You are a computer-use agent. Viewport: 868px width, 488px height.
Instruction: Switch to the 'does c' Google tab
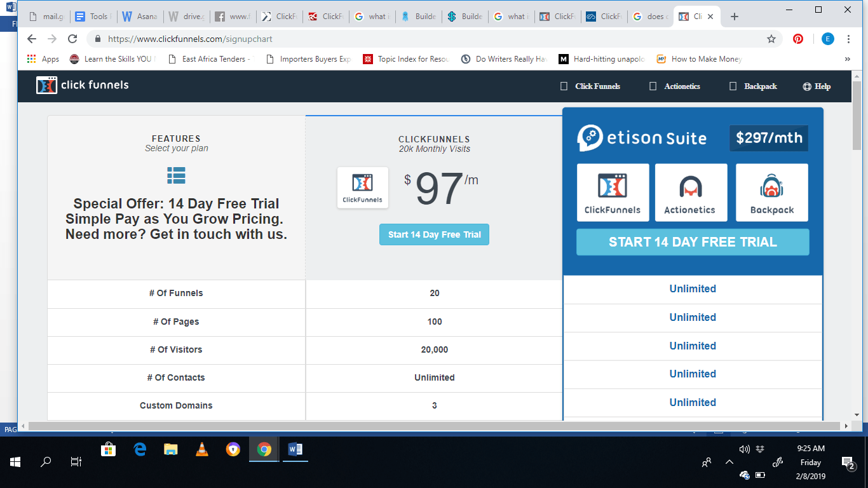point(650,17)
